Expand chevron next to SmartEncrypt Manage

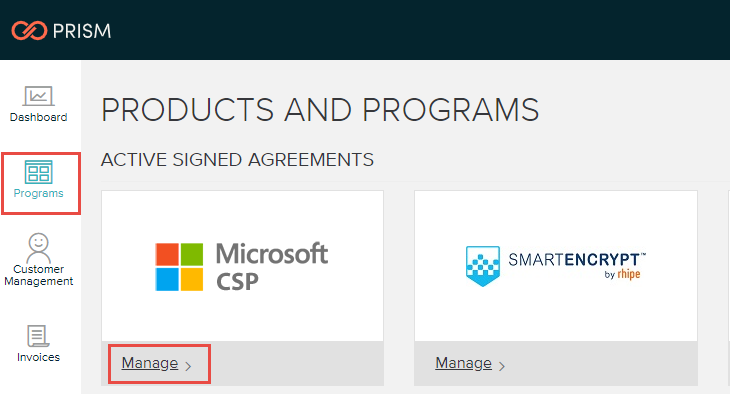tap(501, 367)
